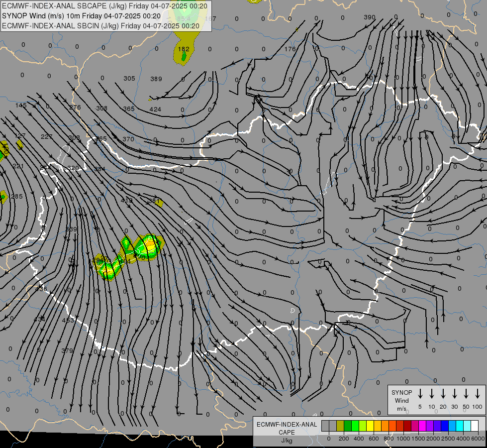The image size is (487, 448).
Task: Click the 1000 tick label in CAPE legend
Action: (403, 439)
